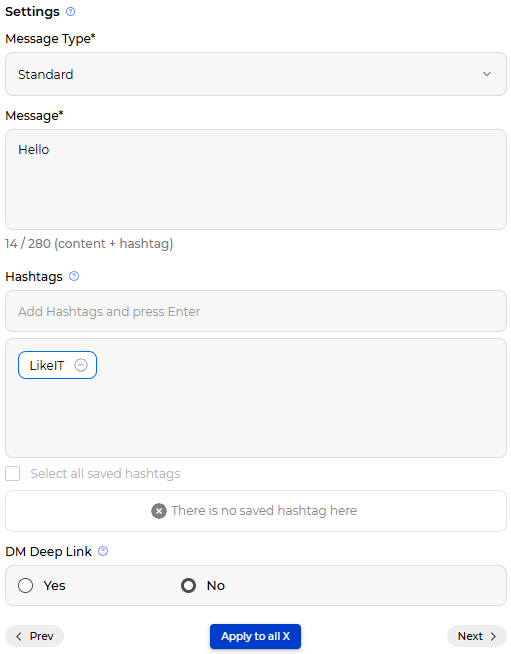Remove the LikeIT hashtag via minus icon
The width and height of the screenshot is (511, 654).
81,365
